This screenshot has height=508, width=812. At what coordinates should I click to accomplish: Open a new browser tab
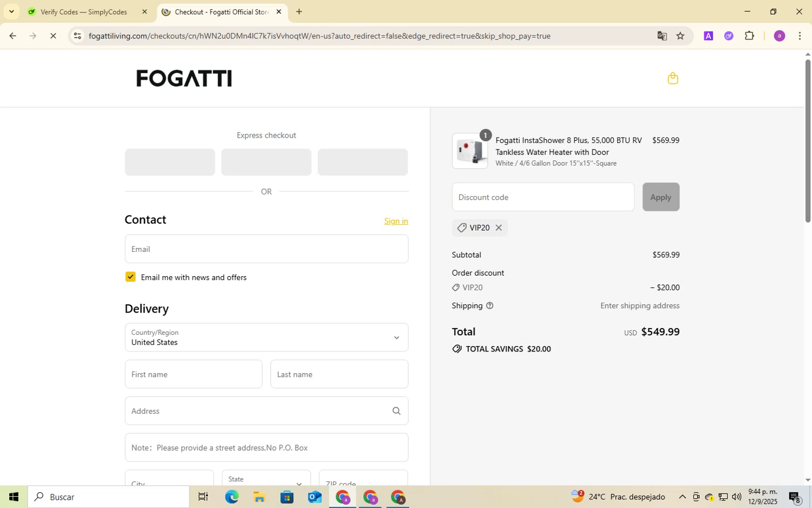click(x=299, y=12)
